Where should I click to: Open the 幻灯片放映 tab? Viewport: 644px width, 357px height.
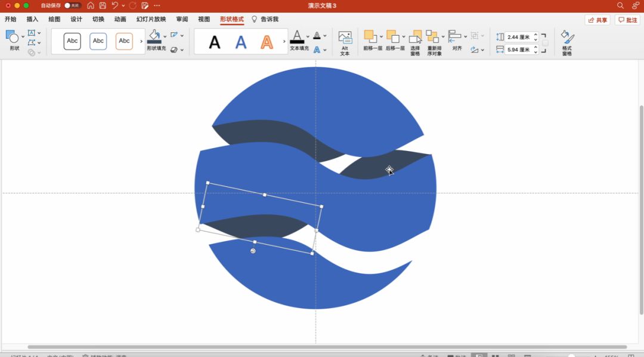coord(151,19)
